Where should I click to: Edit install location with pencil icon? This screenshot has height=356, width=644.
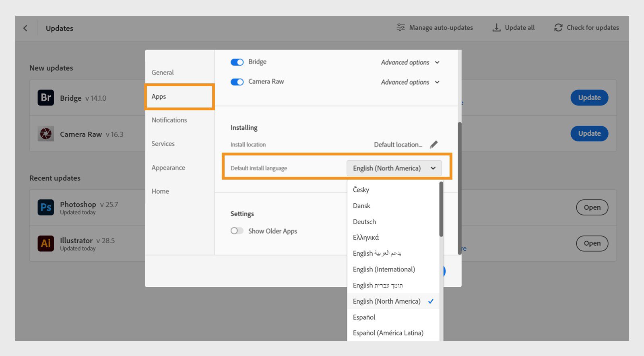coord(433,145)
